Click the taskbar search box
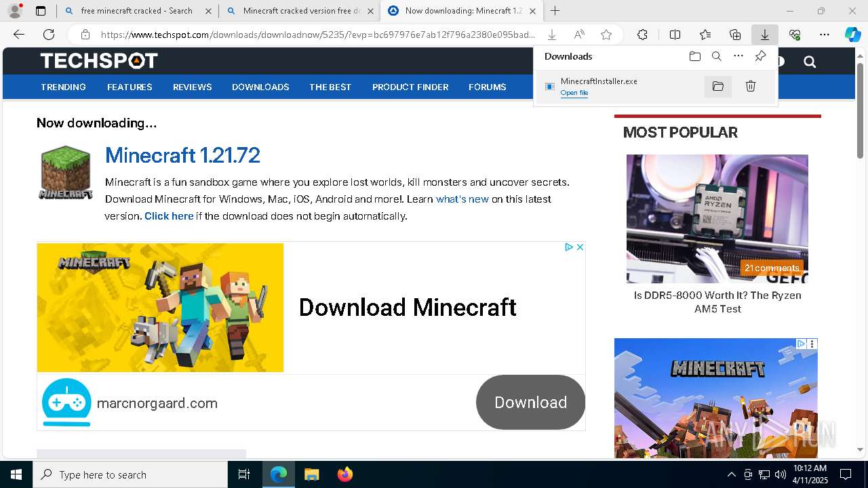The image size is (868, 488). 130,474
